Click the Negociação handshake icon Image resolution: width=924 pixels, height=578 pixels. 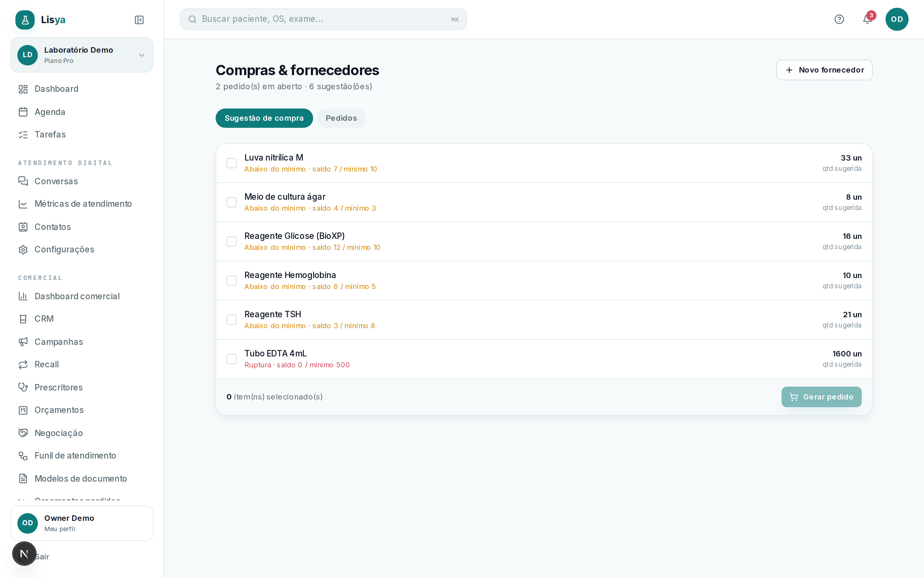[23, 433]
